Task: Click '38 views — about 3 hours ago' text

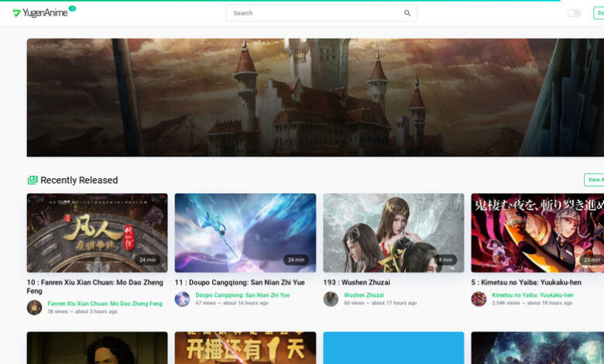Action: click(82, 311)
